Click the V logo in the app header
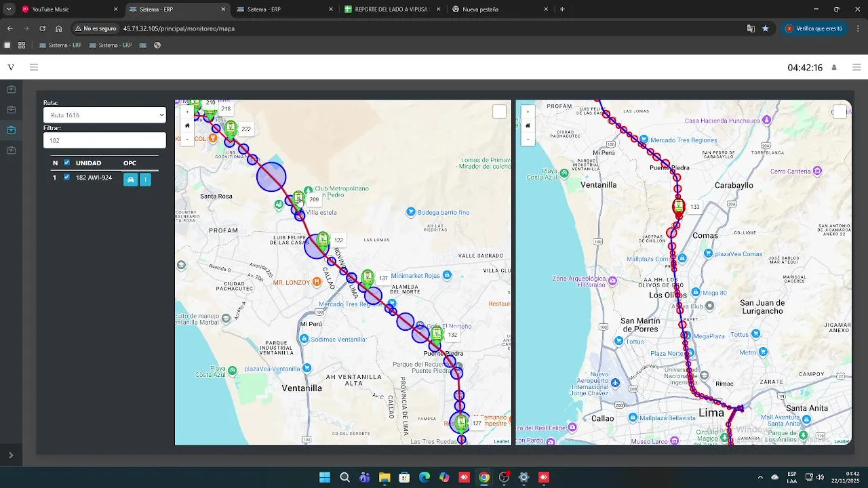This screenshot has width=868, height=488. pyautogui.click(x=11, y=67)
